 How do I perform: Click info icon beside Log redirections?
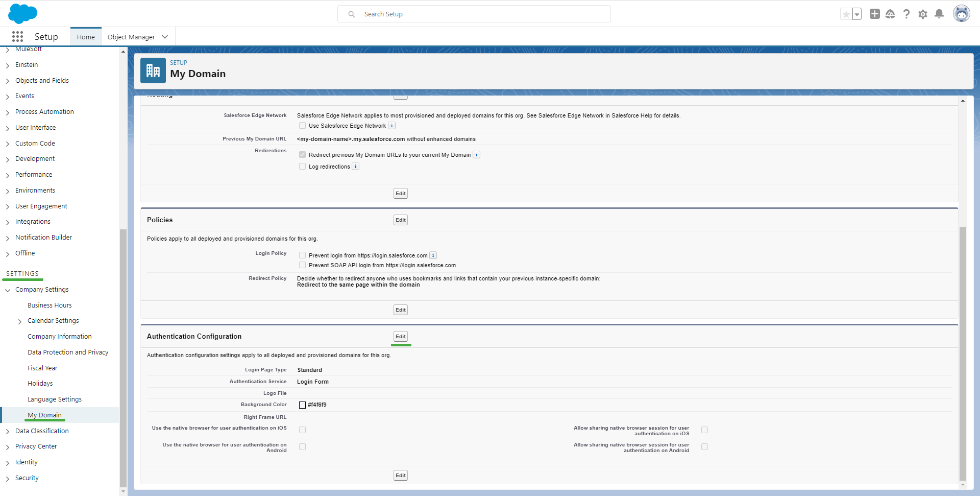click(356, 167)
